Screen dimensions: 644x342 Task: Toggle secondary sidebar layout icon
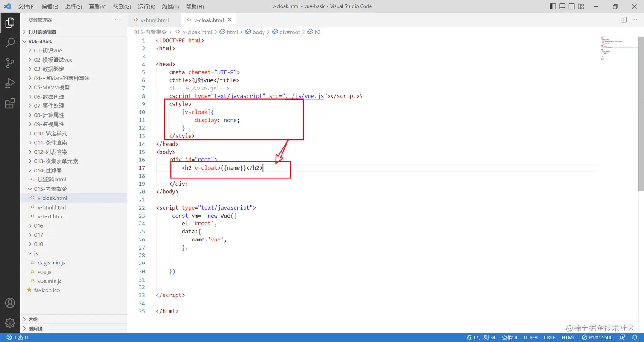(572, 6)
